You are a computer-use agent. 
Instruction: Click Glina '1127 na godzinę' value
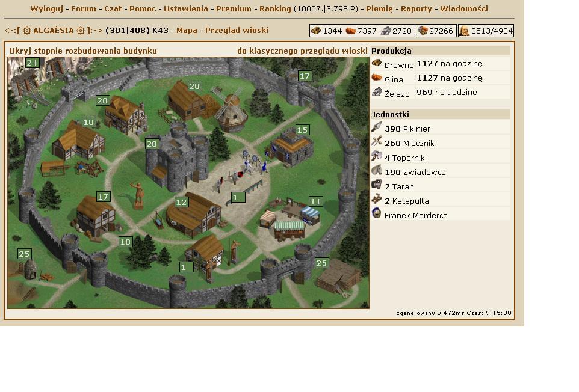[x=450, y=78]
